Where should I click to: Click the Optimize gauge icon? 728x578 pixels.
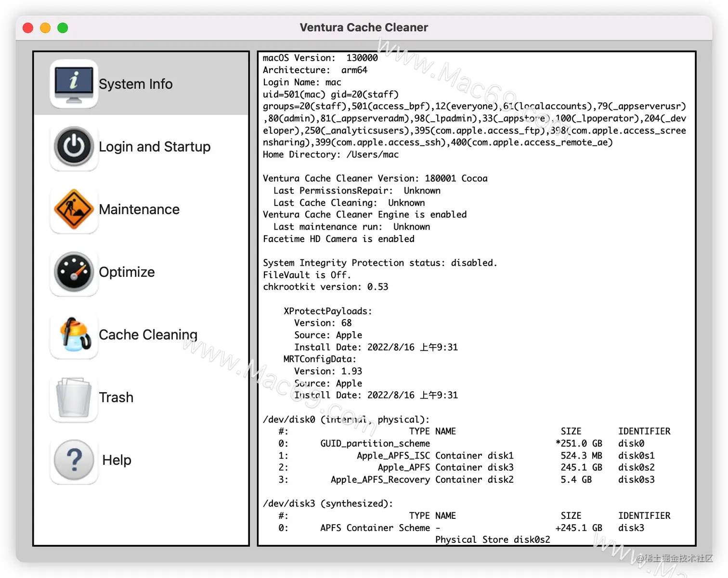click(x=74, y=272)
